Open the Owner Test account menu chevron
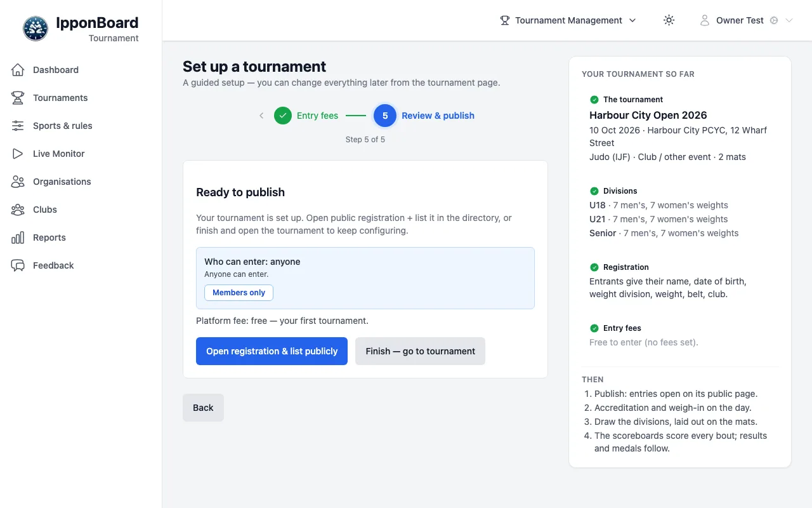The height and width of the screenshot is (508, 812). pyautogui.click(x=789, y=20)
